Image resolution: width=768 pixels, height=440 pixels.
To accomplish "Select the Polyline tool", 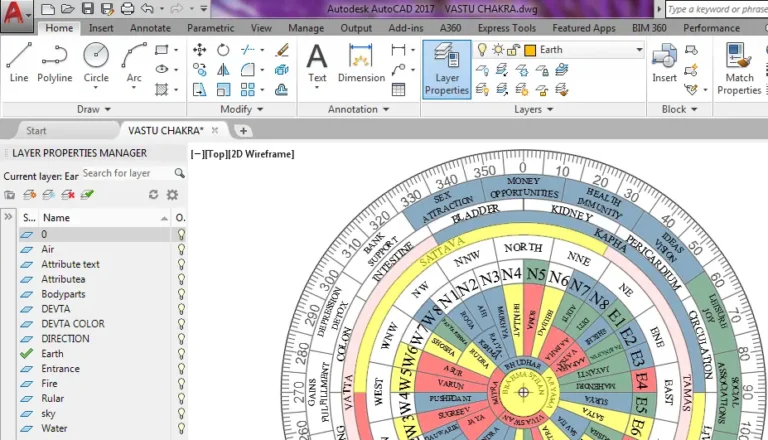I will coord(54,63).
